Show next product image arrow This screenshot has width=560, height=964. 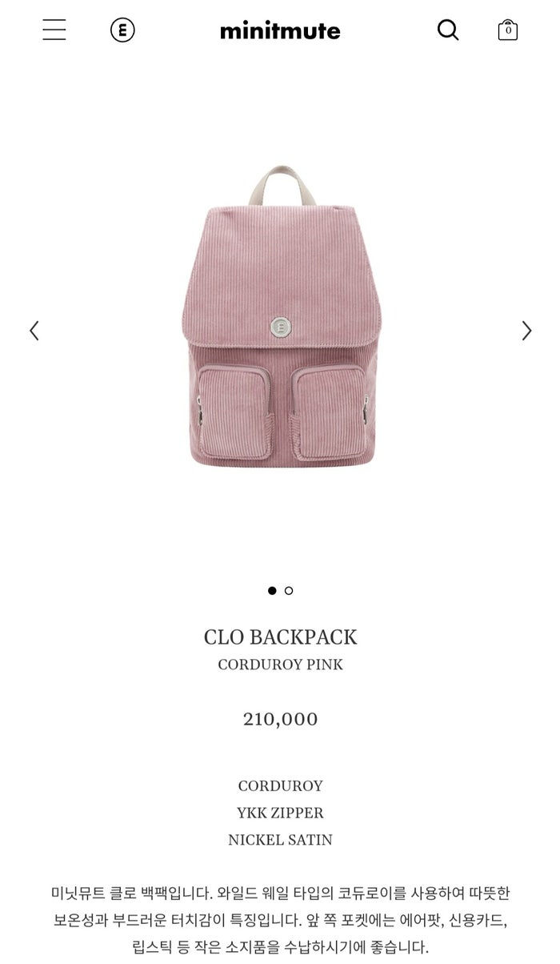(x=526, y=331)
